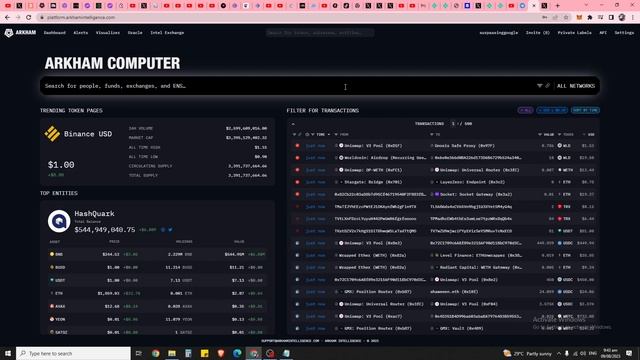Go back with the browser back arrow
This screenshot has width=640, height=360.
[7, 18]
